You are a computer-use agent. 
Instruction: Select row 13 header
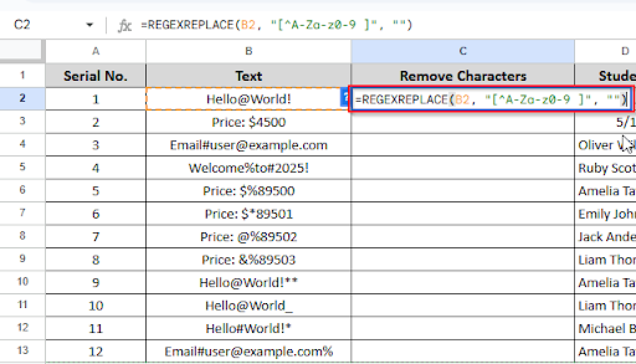click(x=22, y=351)
